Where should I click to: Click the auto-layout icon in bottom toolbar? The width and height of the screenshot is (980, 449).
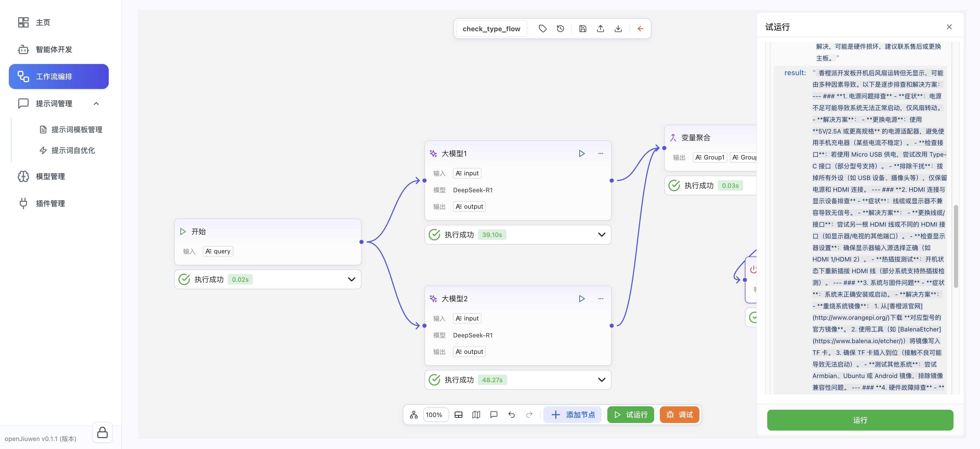point(414,415)
